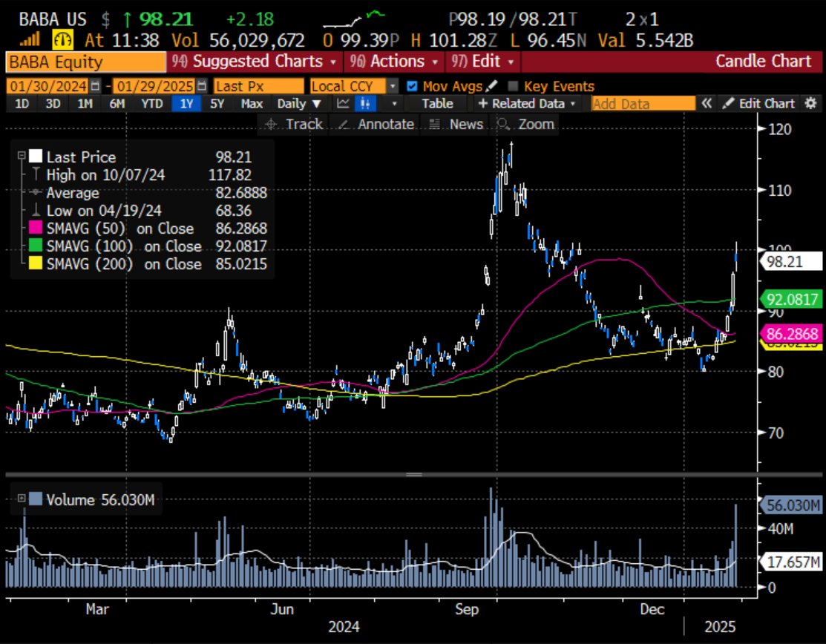Click the orange signal bars icon
The width and height of the screenshot is (826, 644).
pyautogui.click(x=30, y=39)
